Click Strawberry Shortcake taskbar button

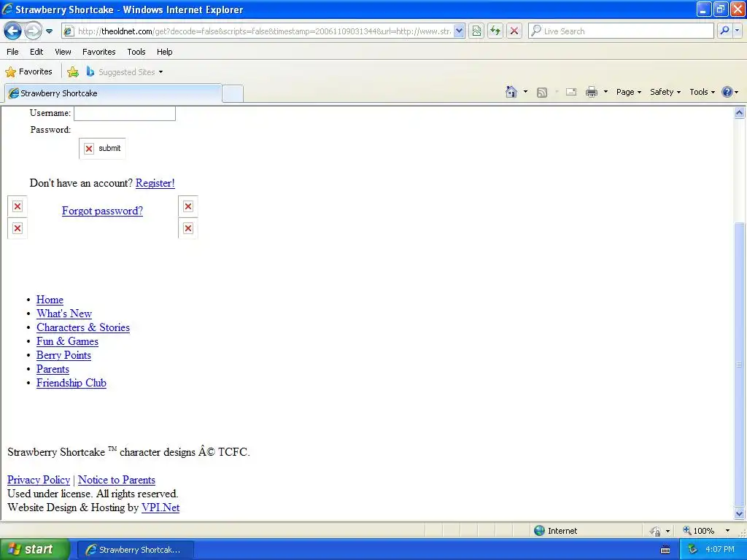(x=135, y=550)
